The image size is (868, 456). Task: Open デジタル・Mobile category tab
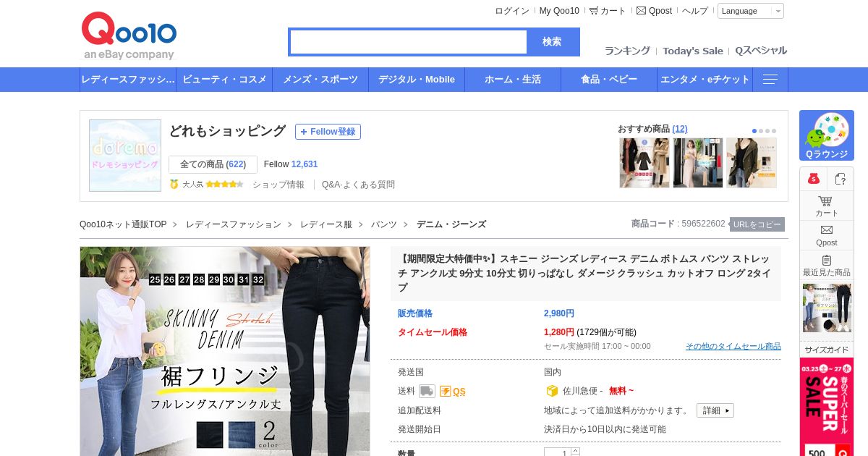tap(417, 80)
